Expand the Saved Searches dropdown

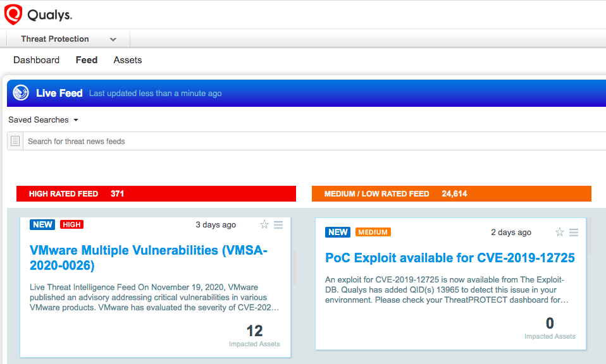(x=43, y=119)
